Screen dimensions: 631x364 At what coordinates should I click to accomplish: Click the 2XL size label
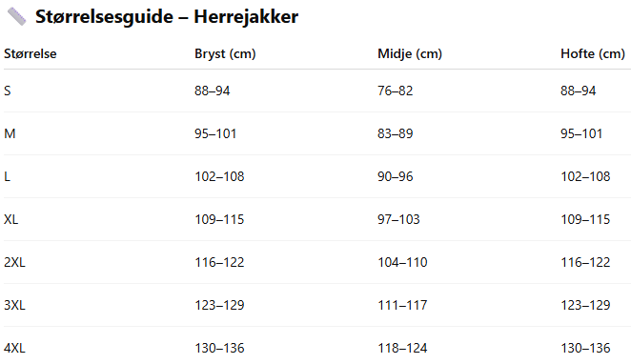pos(14,262)
